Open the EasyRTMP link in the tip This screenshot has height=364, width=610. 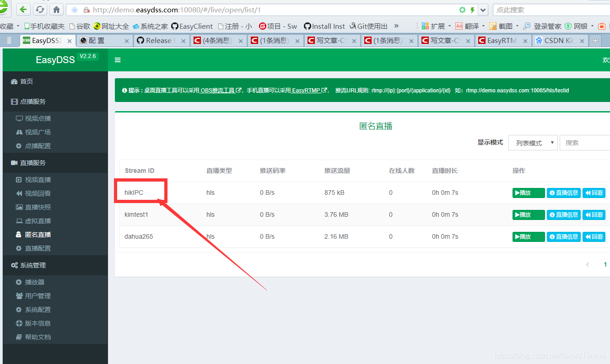tap(309, 91)
